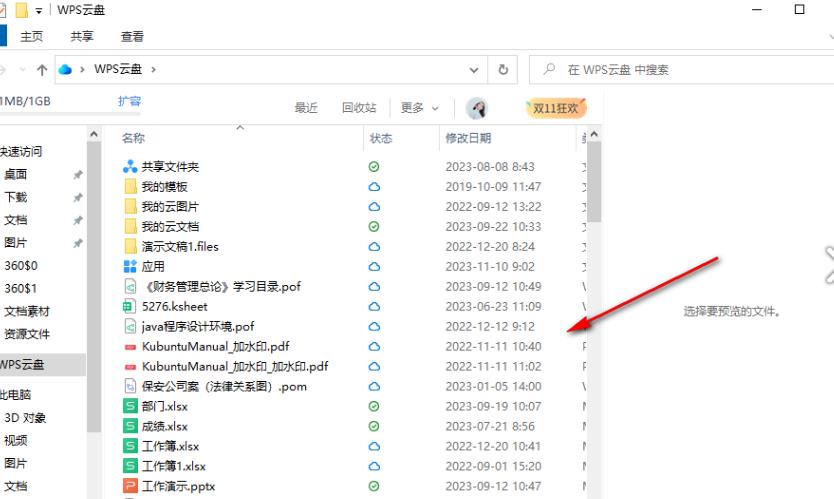
Task: Click the 扩容 link
Action: click(x=129, y=101)
